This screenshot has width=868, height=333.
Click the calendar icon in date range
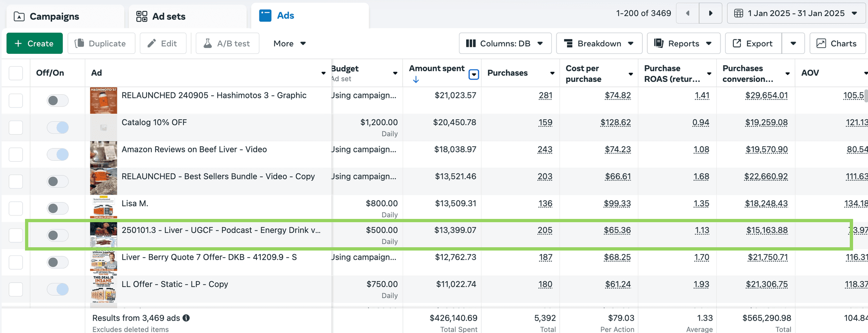(x=738, y=13)
